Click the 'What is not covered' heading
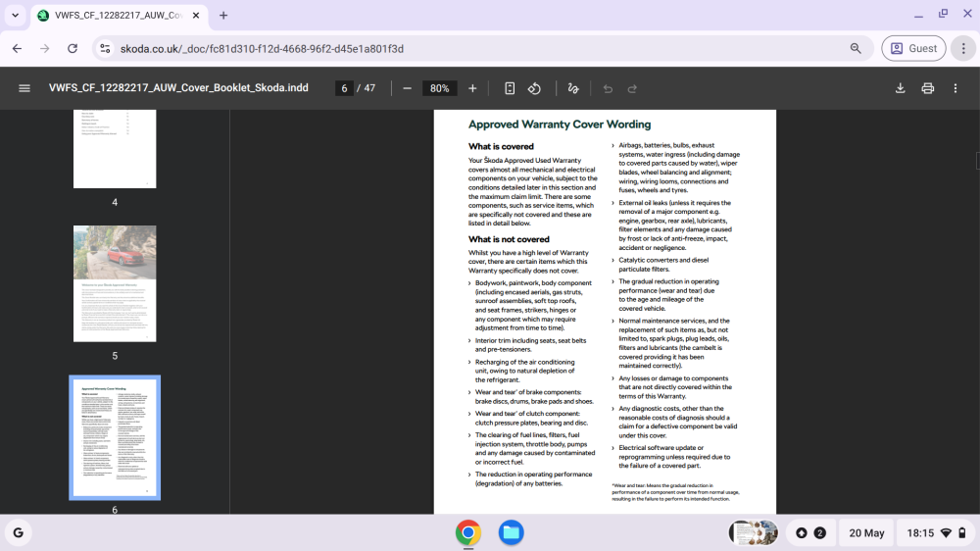 coord(509,239)
